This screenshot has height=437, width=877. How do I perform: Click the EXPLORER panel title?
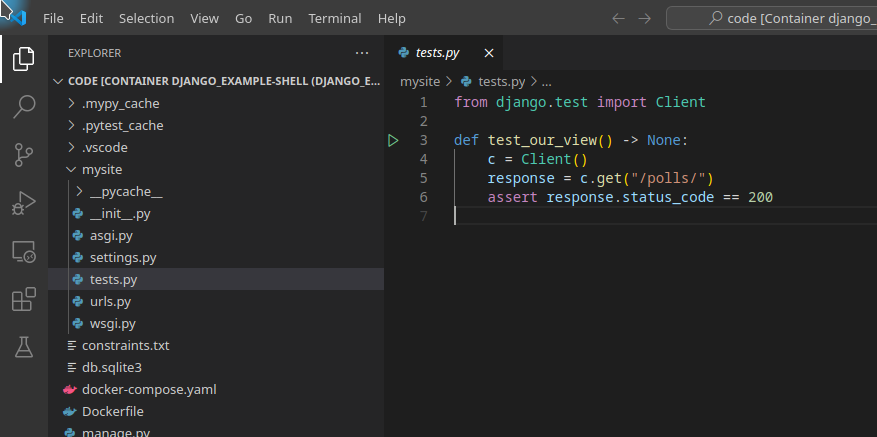(95, 53)
